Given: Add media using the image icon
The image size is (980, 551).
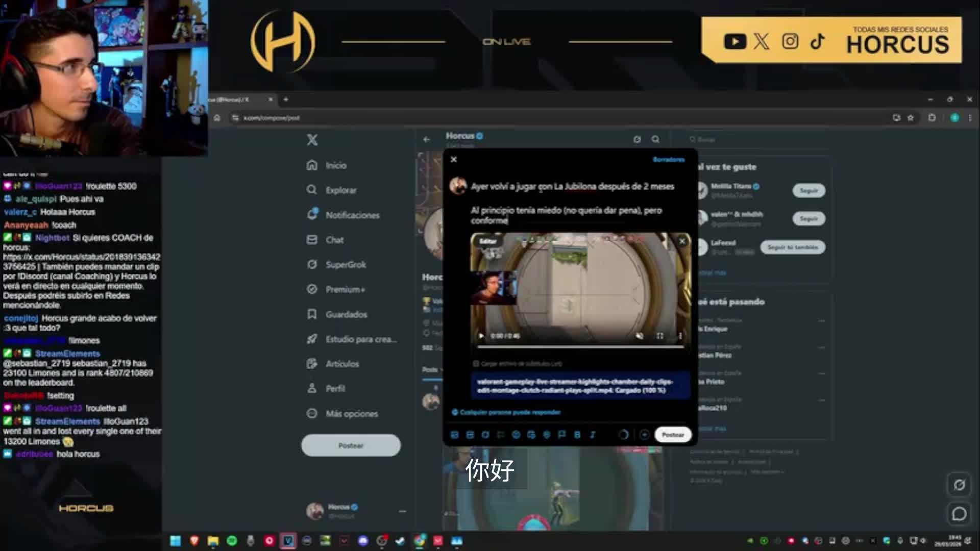Looking at the screenshot, I should pos(455,435).
